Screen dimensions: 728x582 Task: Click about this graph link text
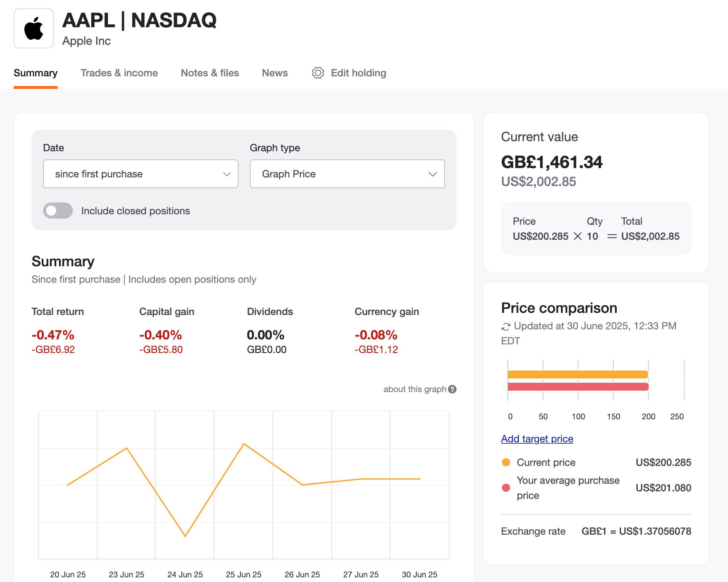pos(415,389)
